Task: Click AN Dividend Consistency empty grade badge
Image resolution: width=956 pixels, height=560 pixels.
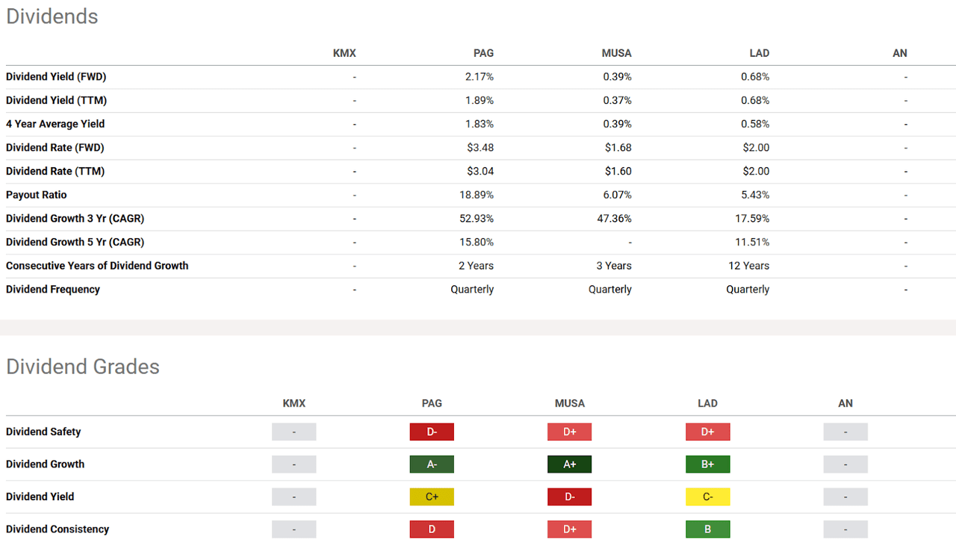Action: (845, 529)
